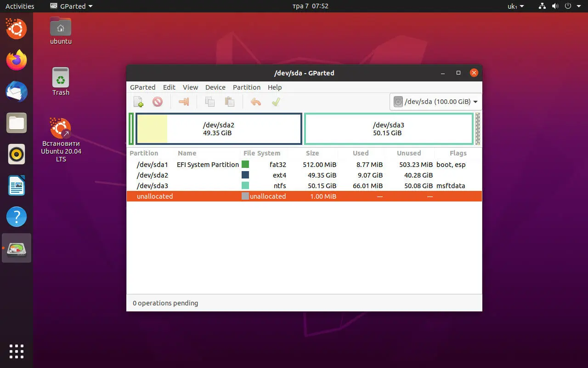588x368 pixels.
Task: Open the Partition menu
Action: pyautogui.click(x=247, y=87)
